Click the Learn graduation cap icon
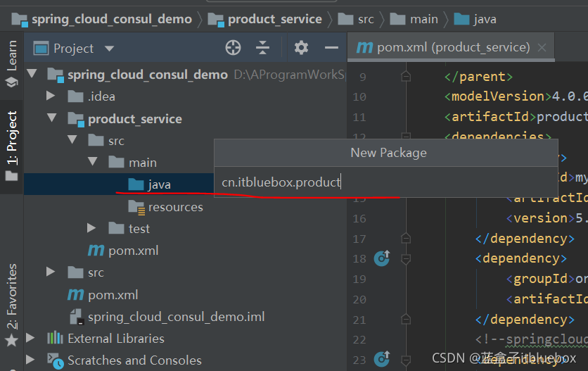 (12, 82)
